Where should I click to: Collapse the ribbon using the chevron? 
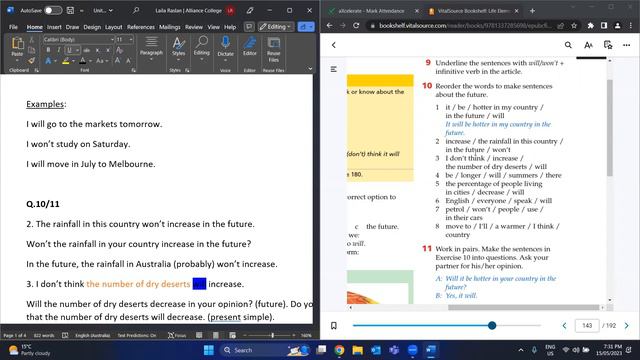pos(310,69)
